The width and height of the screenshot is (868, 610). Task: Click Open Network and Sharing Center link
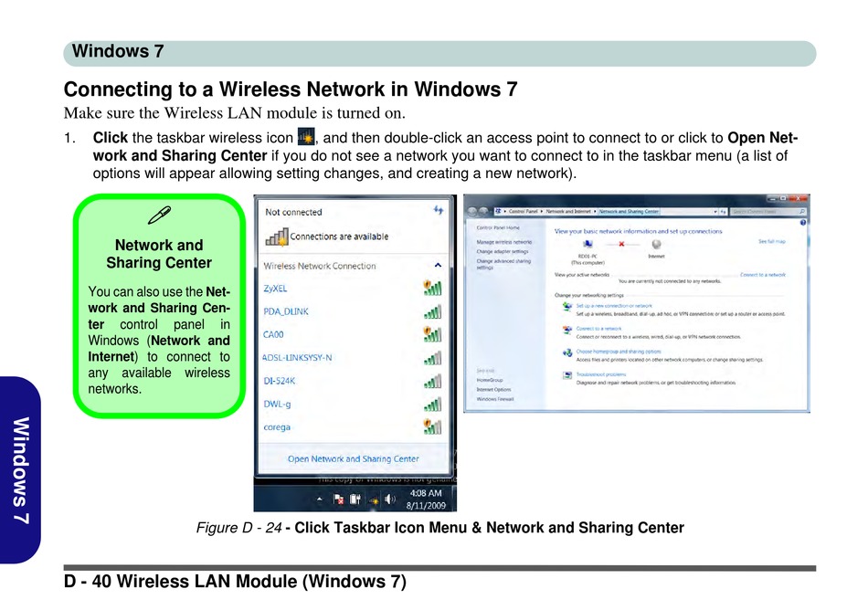click(354, 458)
